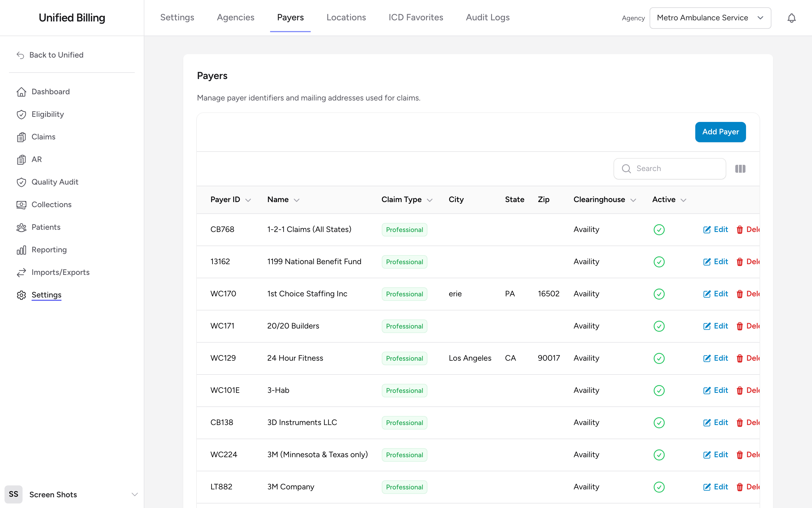Sort by Payer ID column chevron
The height and width of the screenshot is (508, 812).
248,200
